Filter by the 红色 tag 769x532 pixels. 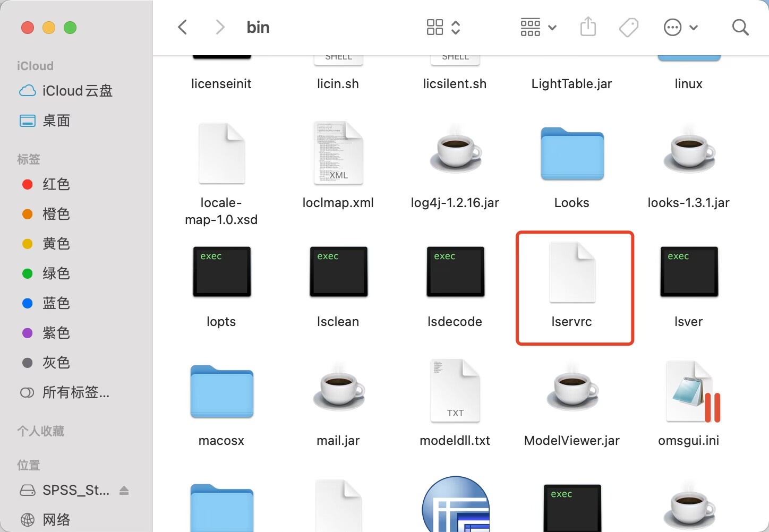[x=46, y=184]
